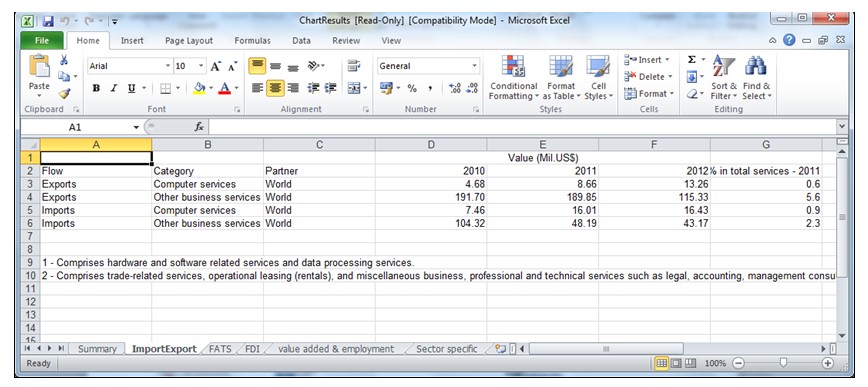This screenshot has width=868, height=387.
Task: Toggle Center horizontal alignment
Action: point(275,88)
